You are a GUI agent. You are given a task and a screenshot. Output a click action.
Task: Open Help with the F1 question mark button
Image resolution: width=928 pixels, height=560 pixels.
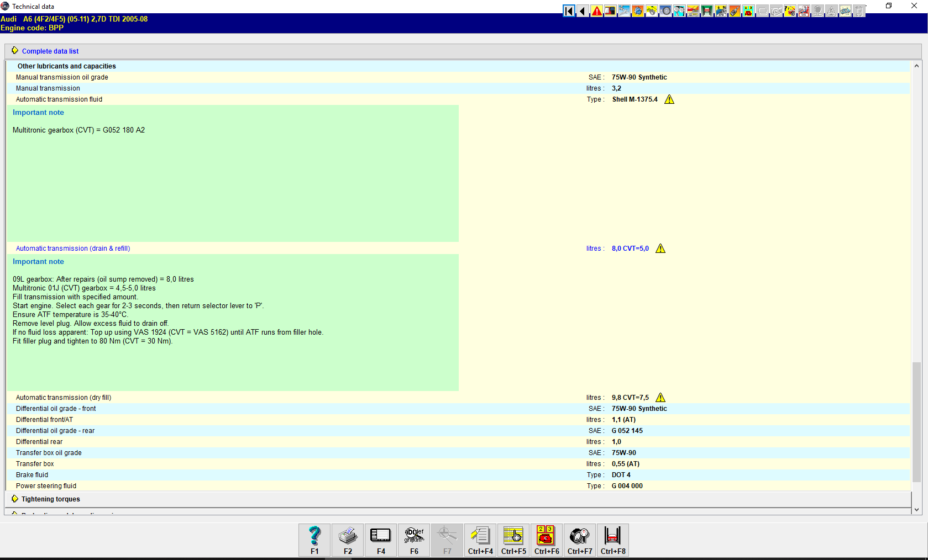coord(314,540)
